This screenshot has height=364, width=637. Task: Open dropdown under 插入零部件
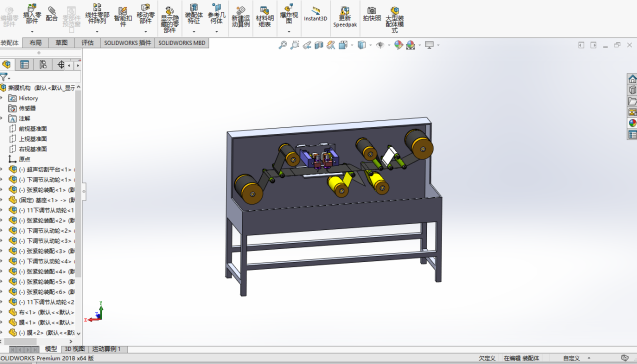32,31
